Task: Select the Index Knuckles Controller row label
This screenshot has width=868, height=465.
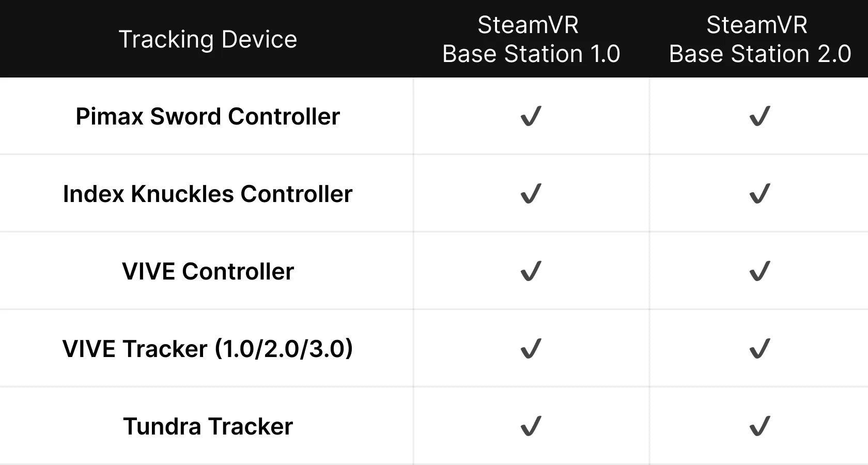Action: pyautogui.click(x=208, y=194)
